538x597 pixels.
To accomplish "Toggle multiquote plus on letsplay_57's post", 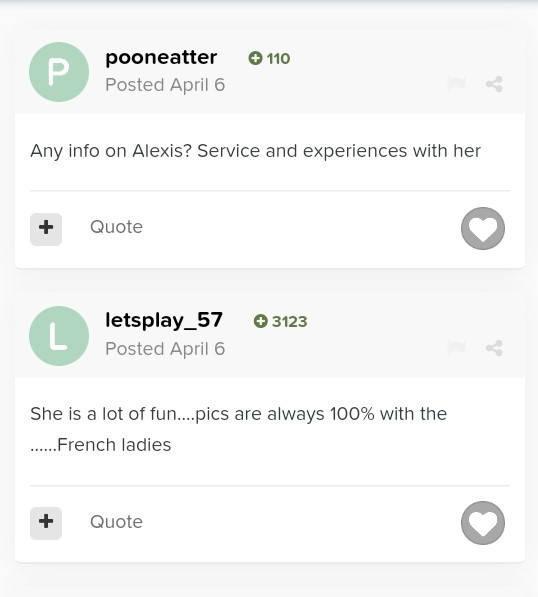I will coord(46,523).
